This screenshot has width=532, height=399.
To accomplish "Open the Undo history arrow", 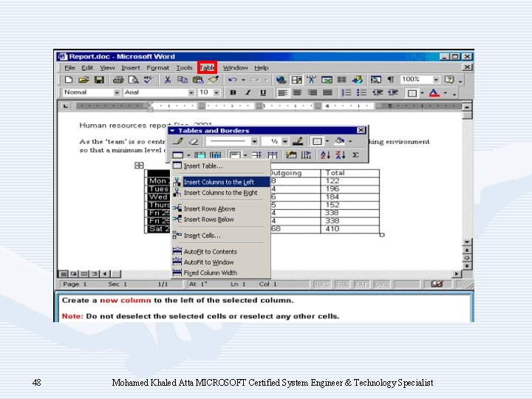I will (243, 80).
